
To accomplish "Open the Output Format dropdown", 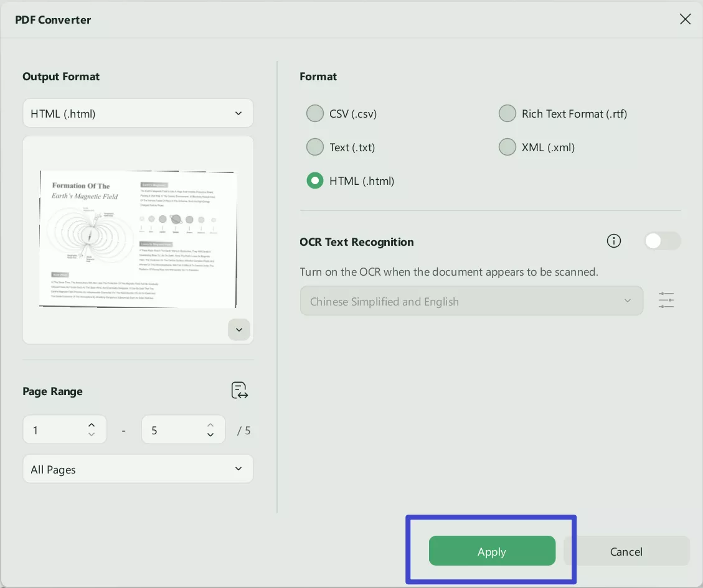I will coord(138,114).
